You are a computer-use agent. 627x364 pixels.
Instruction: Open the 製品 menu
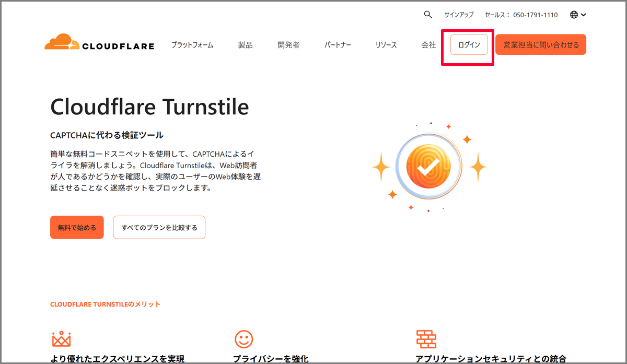(x=246, y=45)
